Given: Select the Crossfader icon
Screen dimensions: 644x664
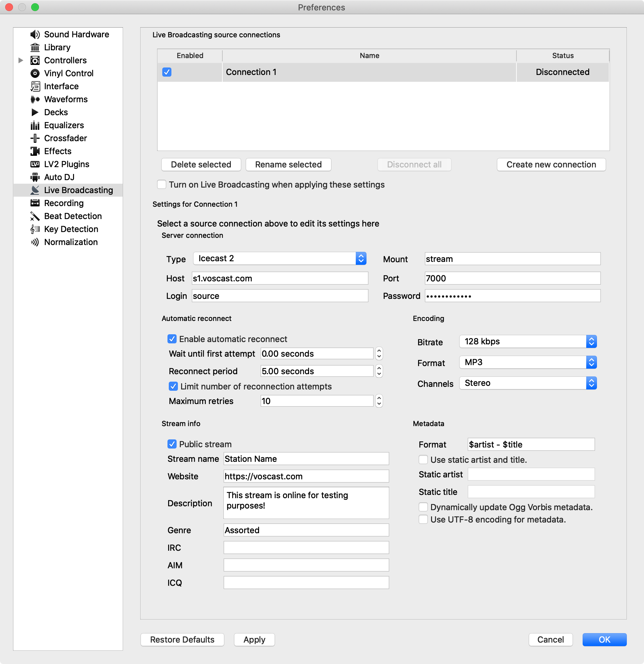Looking at the screenshot, I should [35, 138].
